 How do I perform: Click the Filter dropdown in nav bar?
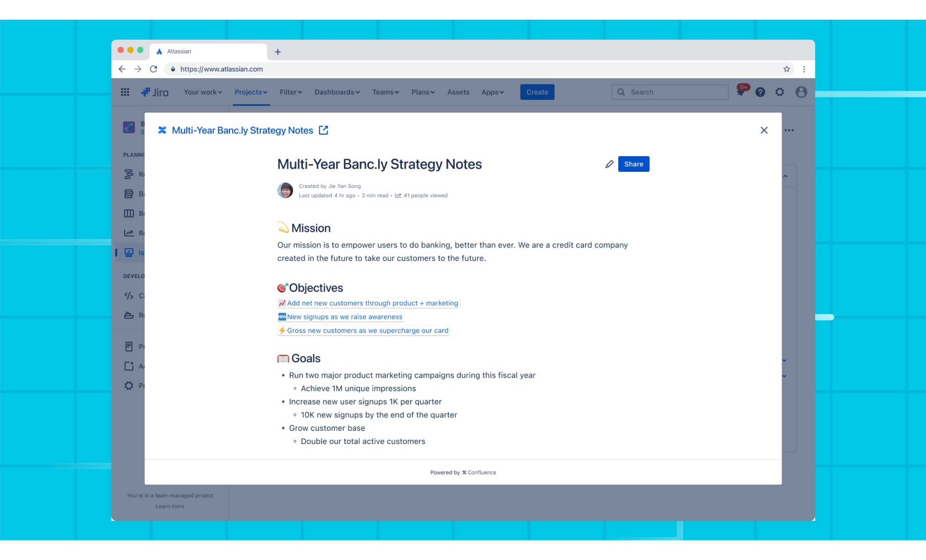pyautogui.click(x=290, y=92)
